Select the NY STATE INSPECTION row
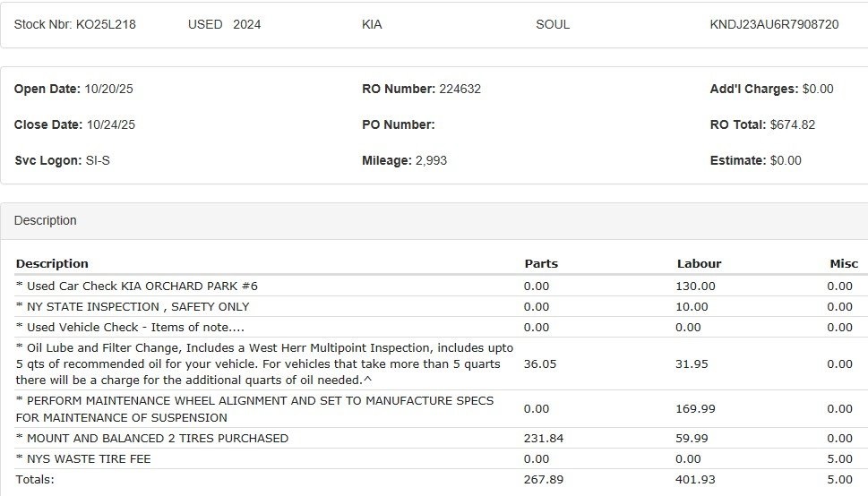The width and height of the screenshot is (868, 496). coord(133,306)
